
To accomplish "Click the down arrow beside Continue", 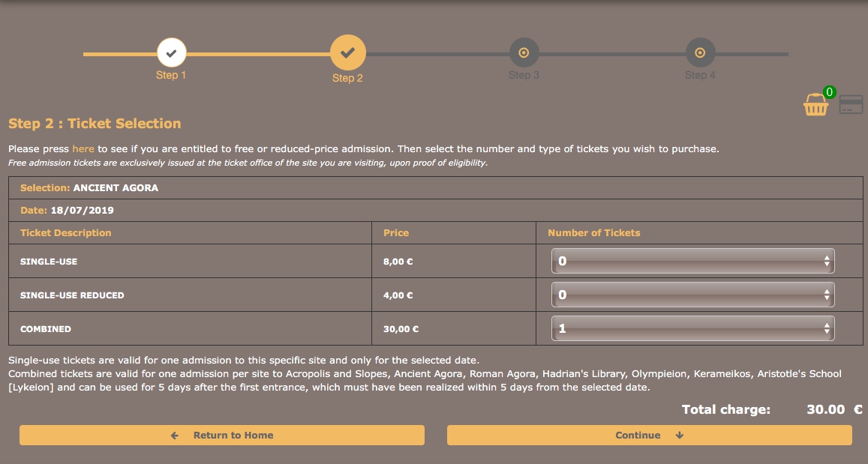I will (x=680, y=436).
